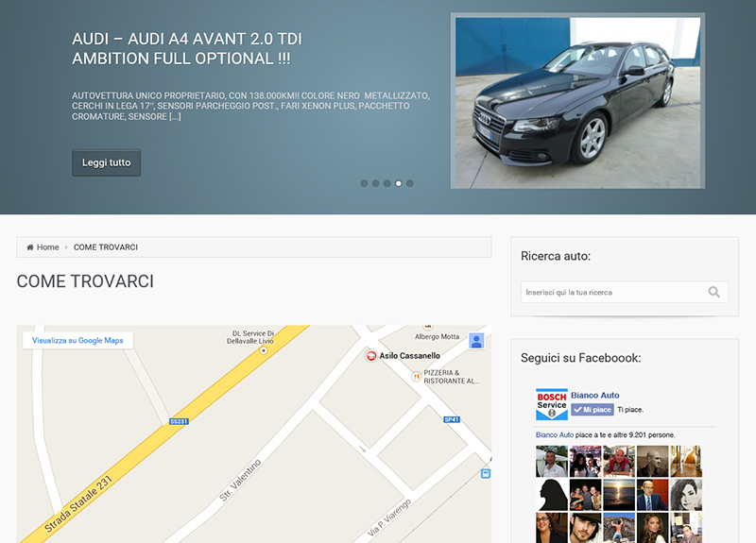Open the black Audi car photo

tap(577, 101)
